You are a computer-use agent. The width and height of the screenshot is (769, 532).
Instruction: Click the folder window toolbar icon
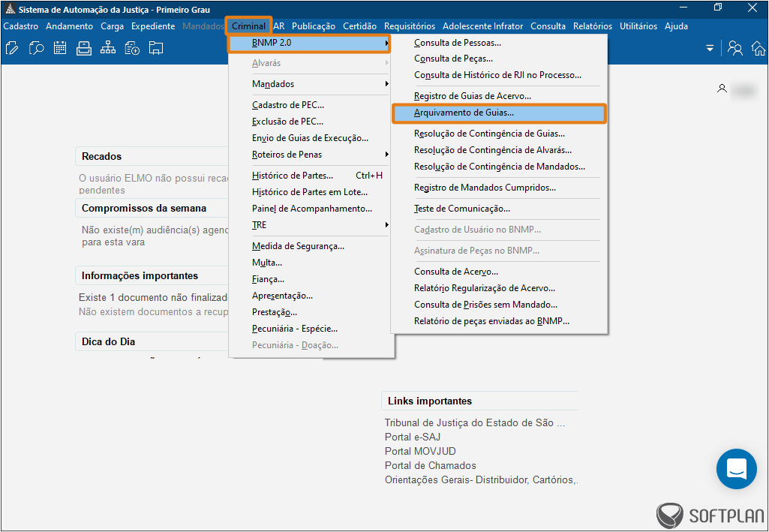click(156, 48)
